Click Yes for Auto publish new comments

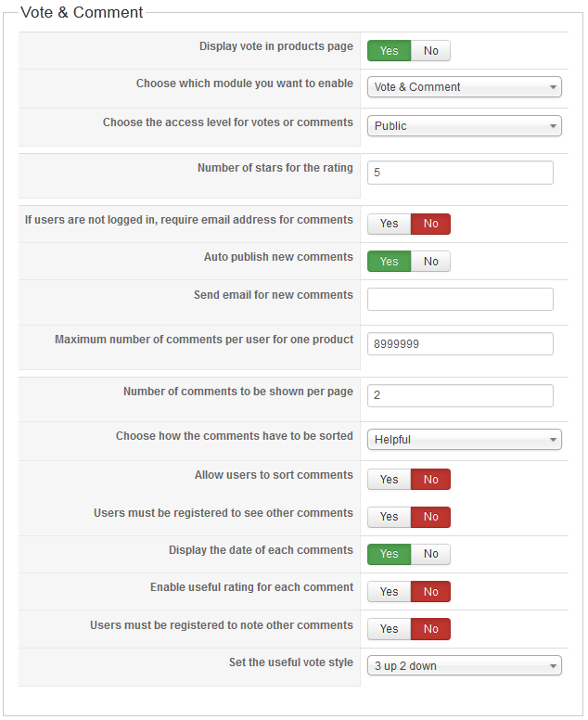389,262
